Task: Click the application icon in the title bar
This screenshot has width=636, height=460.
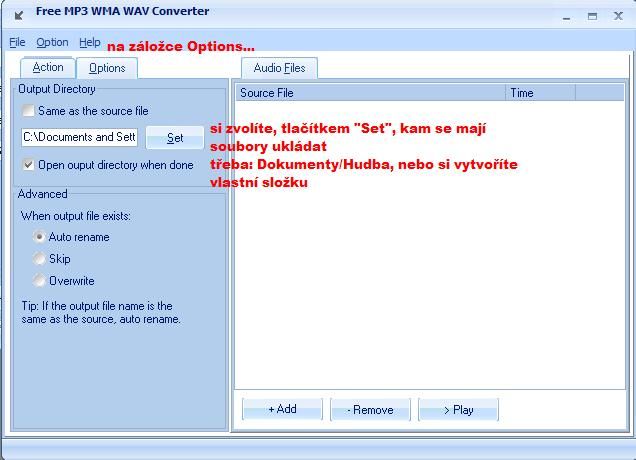Action: click(19, 16)
